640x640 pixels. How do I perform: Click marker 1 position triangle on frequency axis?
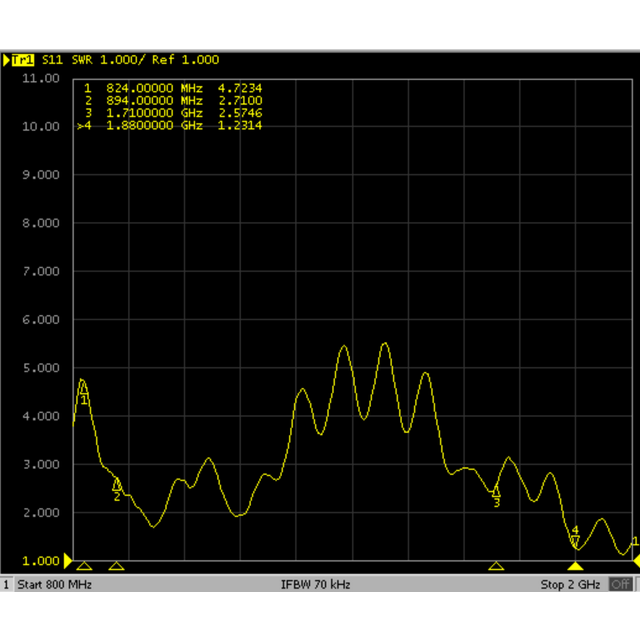pyautogui.click(x=84, y=566)
